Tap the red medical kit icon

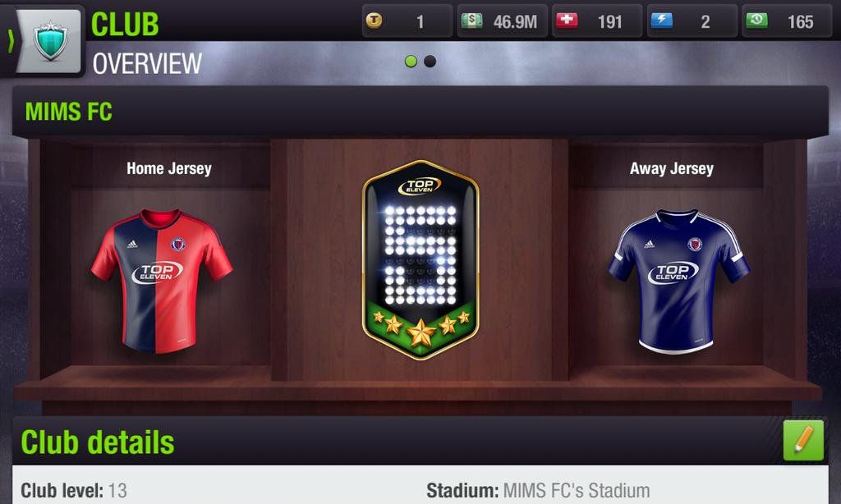point(567,21)
